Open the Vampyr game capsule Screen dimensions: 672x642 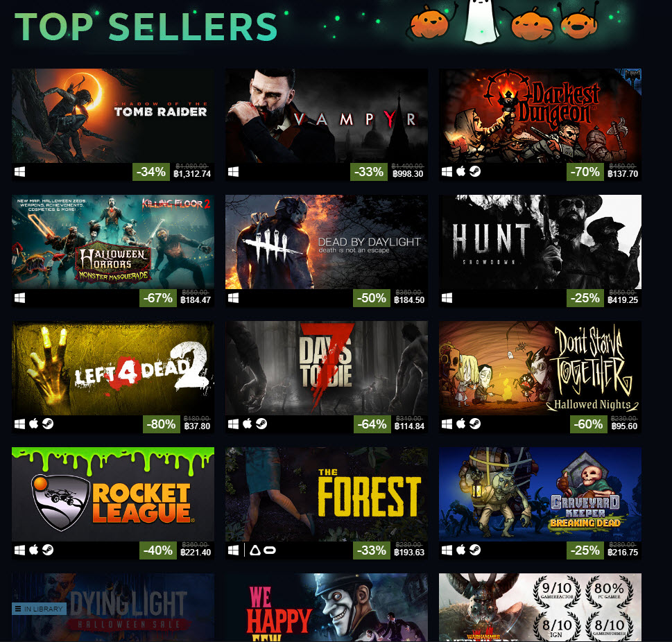[x=327, y=116]
